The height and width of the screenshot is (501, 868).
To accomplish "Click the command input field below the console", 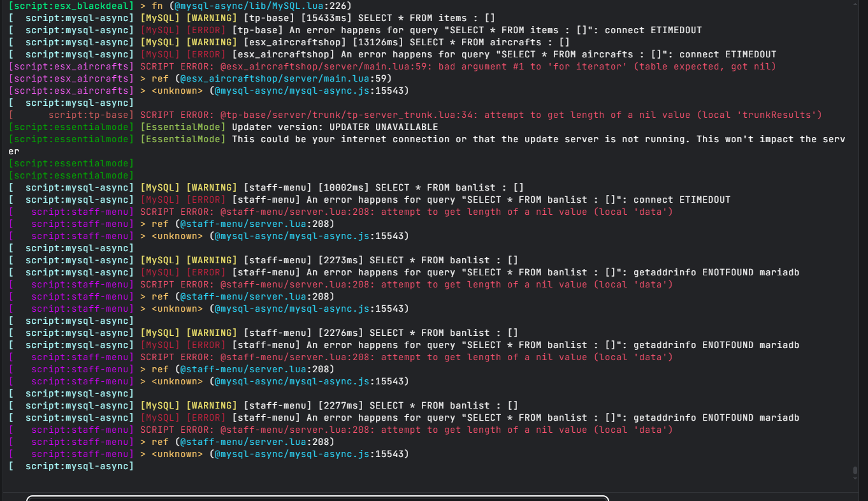I will click(317, 498).
